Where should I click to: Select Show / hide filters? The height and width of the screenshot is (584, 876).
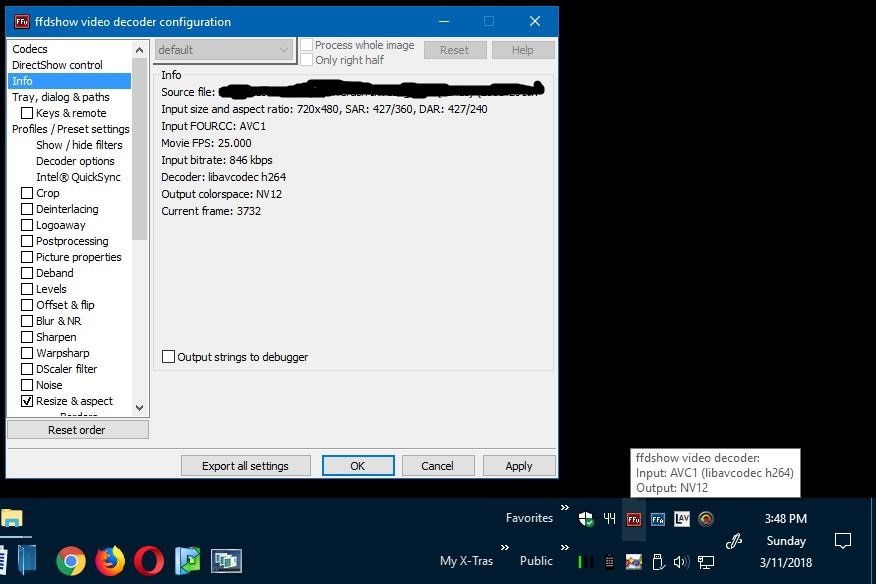[x=79, y=145]
